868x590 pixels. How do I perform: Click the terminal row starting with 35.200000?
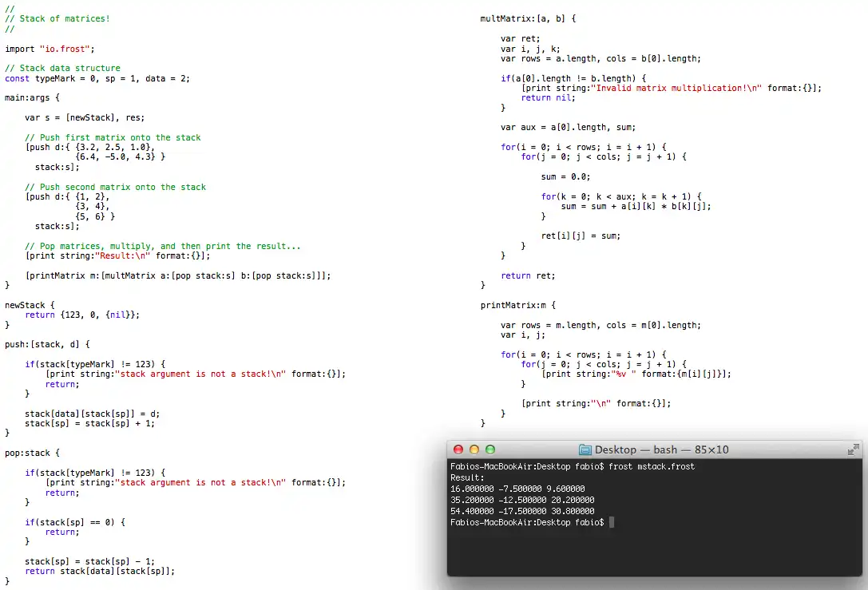[522, 500]
